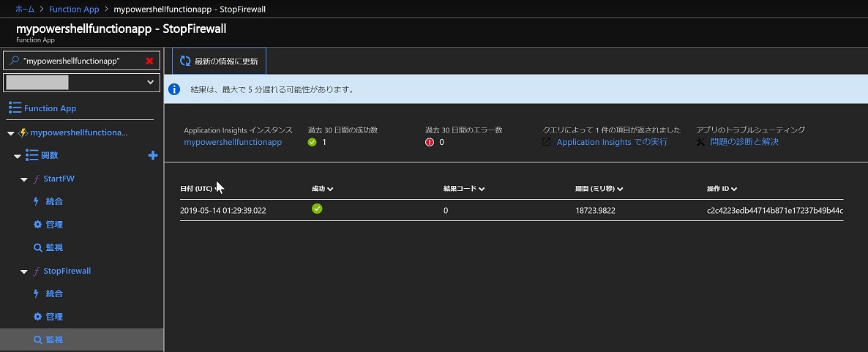868x352 pixels.
Task: Sort by the 日付 (UTC) column
Action: point(199,189)
